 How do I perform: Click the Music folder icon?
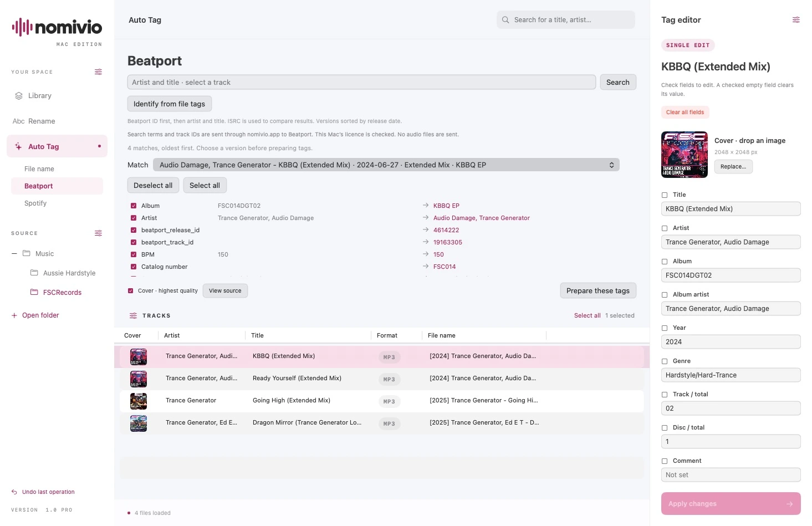click(26, 253)
